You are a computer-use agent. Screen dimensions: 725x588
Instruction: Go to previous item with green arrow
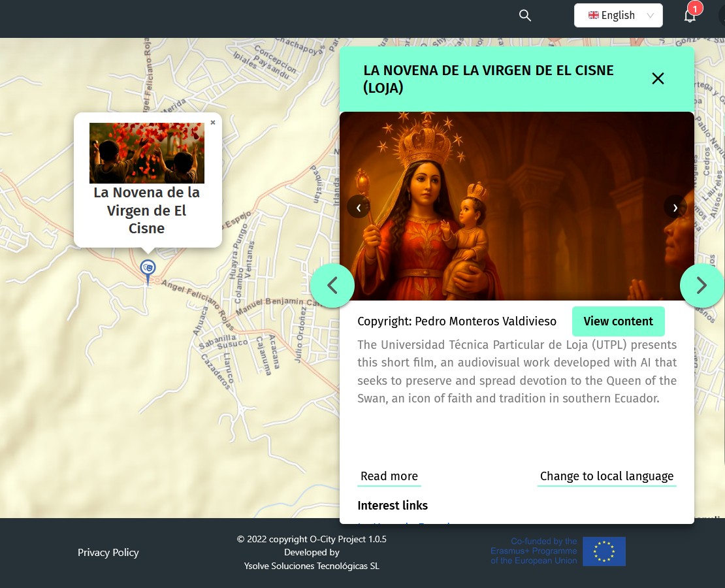(332, 286)
